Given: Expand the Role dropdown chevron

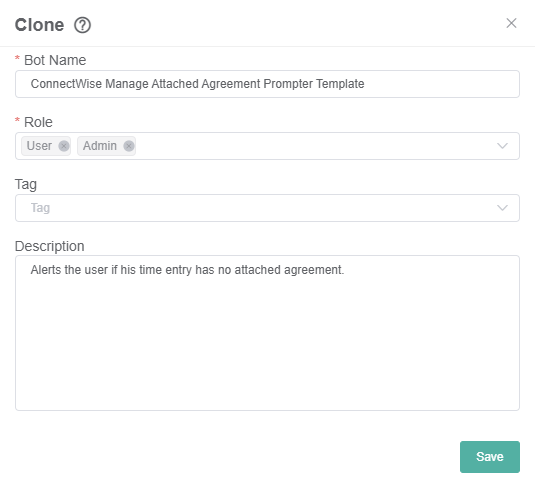Looking at the screenshot, I should pos(502,146).
